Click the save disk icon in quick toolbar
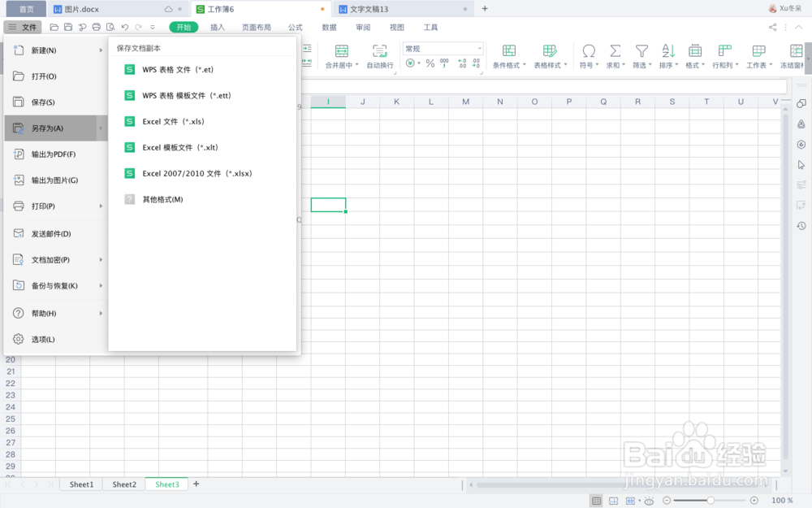This screenshot has height=508, width=812. (x=68, y=27)
